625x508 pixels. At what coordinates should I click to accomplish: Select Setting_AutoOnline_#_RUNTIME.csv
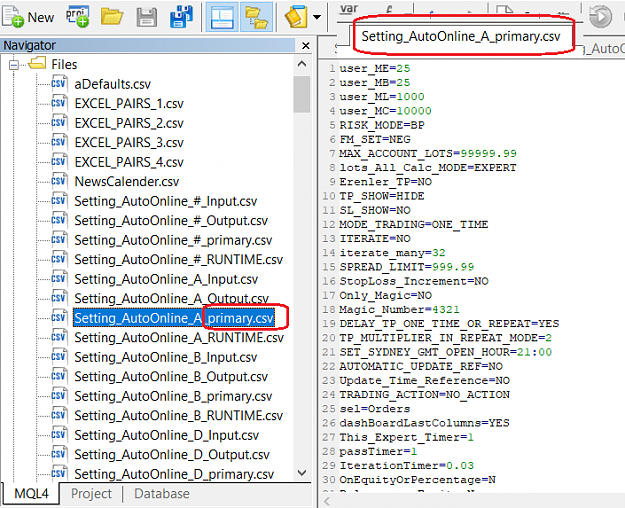click(x=179, y=260)
